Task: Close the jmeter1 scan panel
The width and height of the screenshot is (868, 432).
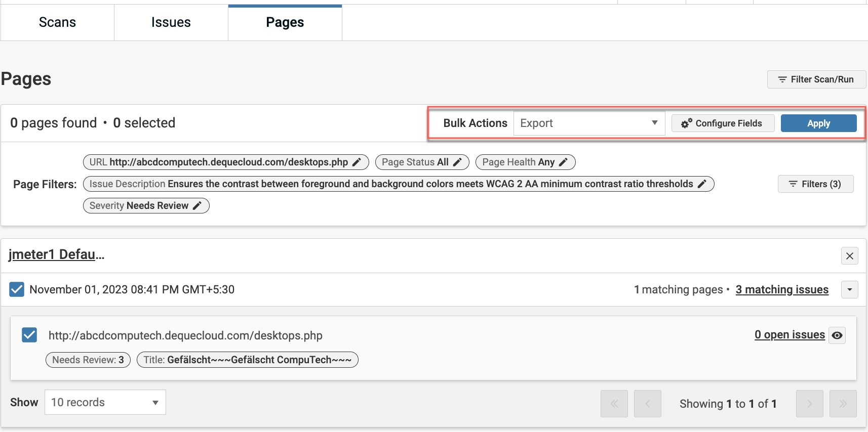Action: pos(849,256)
